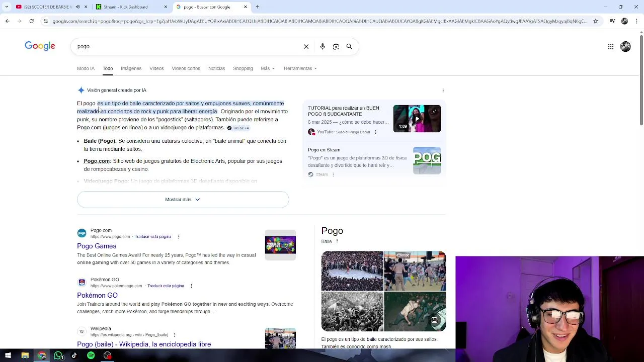644x362 pixels.
Task: Switch to the Imágenes tab
Action: tap(131, 68)
